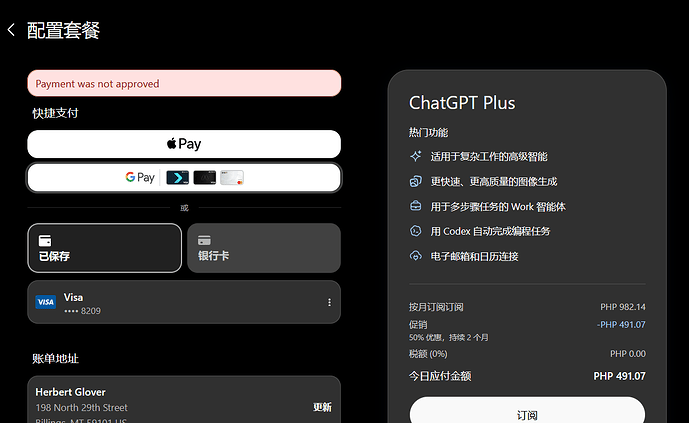Click the 快捷支付 section label
The image size is (689, 423).
[x=55, y=113]
